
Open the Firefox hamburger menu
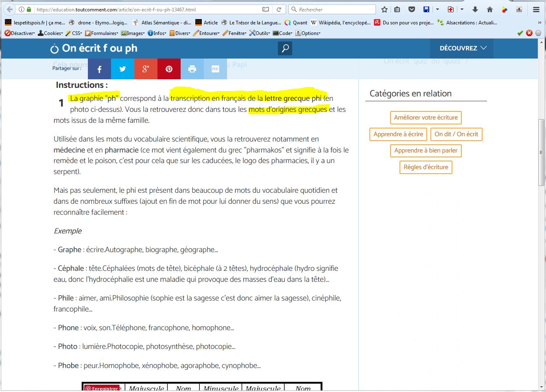[536, 9]
